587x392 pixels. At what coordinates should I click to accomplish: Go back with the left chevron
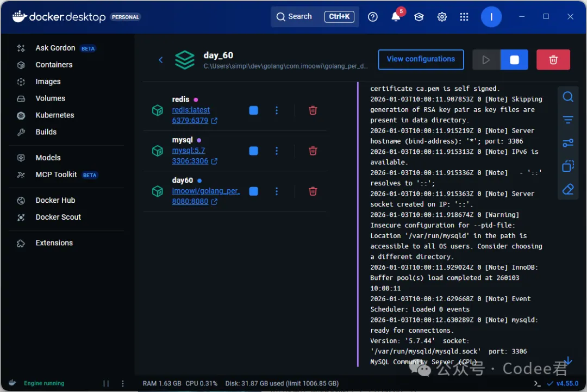[x=160, y=60]
